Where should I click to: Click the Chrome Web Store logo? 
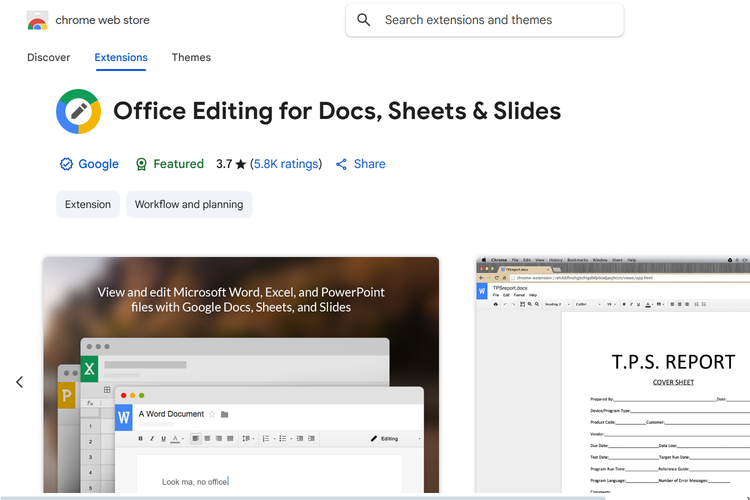37,20
